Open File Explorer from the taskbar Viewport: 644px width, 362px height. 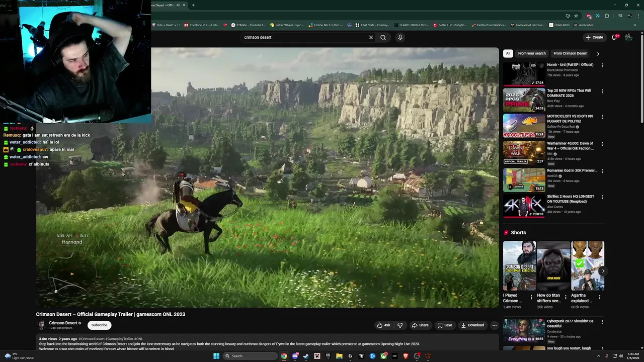pyautogui.click(x=339, y=356)
